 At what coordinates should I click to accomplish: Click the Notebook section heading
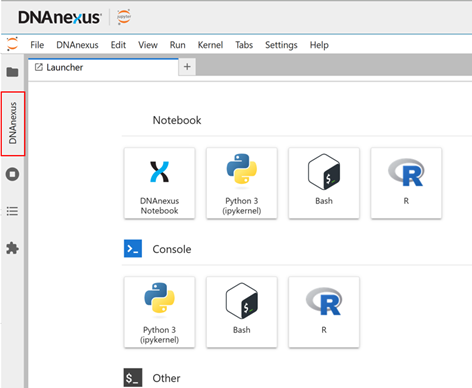177,120
